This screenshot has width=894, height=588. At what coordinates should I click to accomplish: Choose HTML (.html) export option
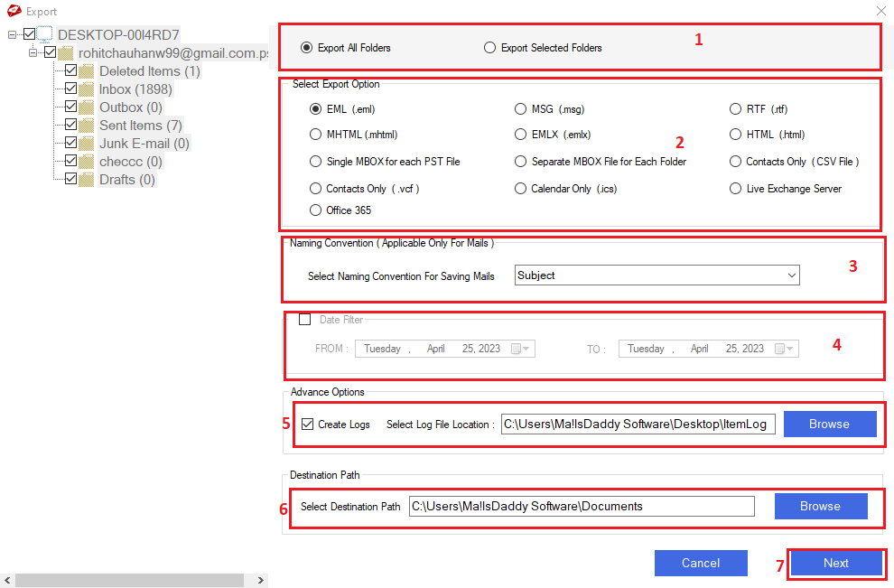coord(735,135)
